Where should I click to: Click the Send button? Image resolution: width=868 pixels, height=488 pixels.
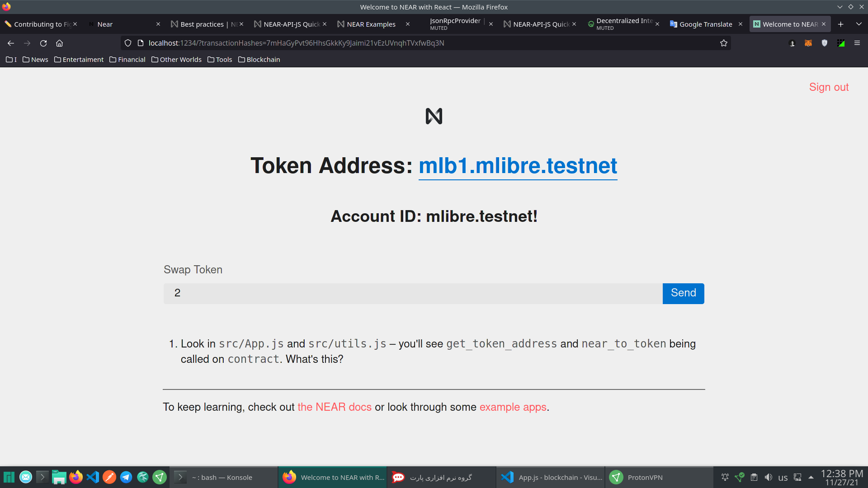683,293
